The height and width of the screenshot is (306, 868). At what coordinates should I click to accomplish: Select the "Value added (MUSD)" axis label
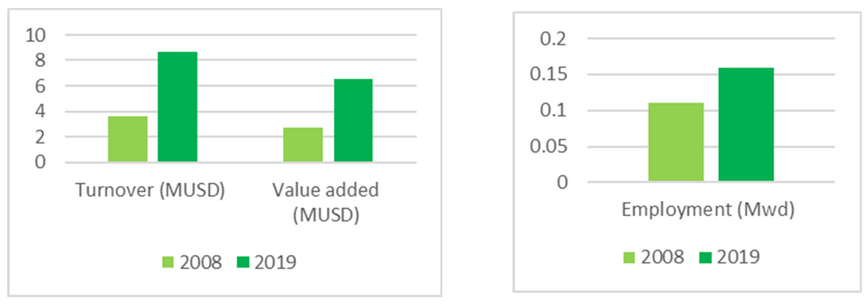pyautogui.click(x=326, y=202)
